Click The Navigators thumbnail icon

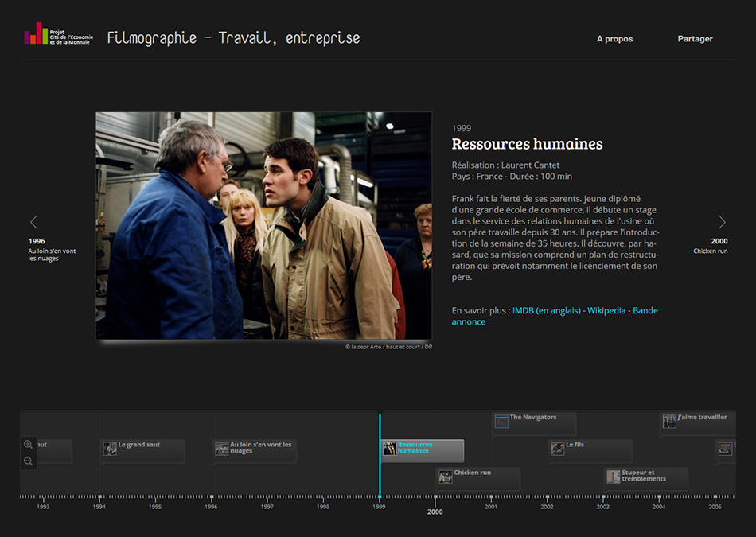click(x=501, y=422)
